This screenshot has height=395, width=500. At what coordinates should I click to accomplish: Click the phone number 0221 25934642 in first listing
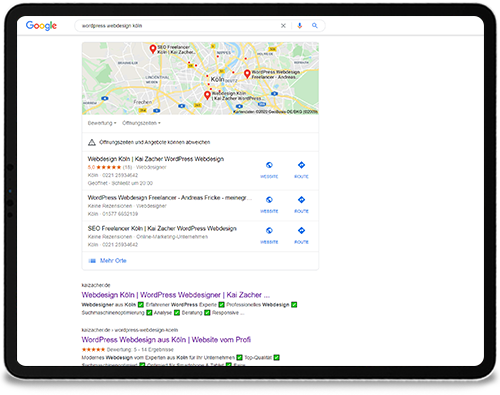(x=120, y=175)
